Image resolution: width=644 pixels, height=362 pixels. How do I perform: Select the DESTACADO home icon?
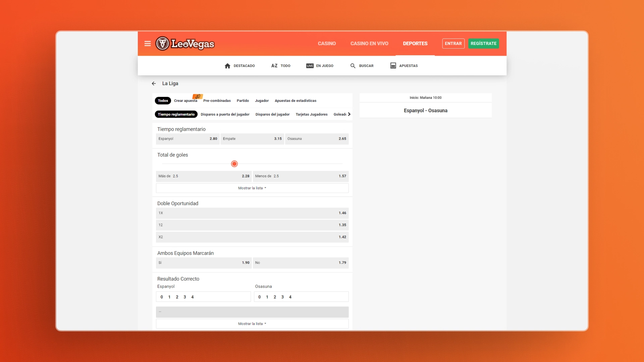click(x=228, y=65)
